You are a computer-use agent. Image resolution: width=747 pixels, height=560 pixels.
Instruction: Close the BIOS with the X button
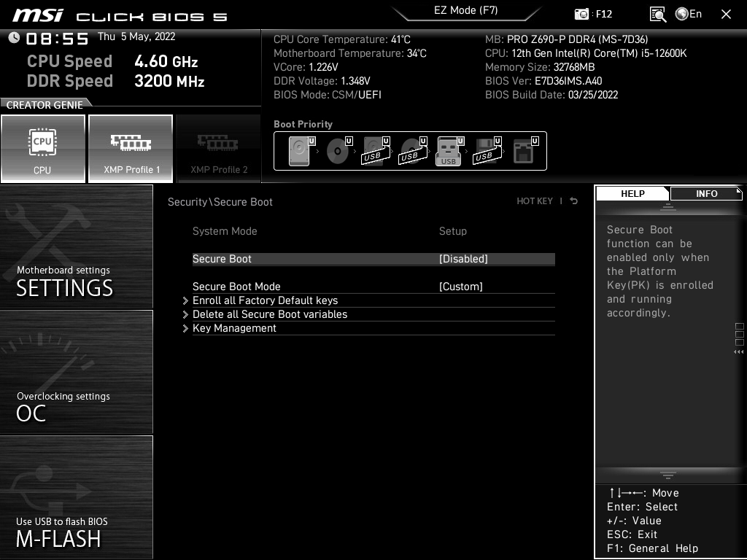tap(726, 15)
